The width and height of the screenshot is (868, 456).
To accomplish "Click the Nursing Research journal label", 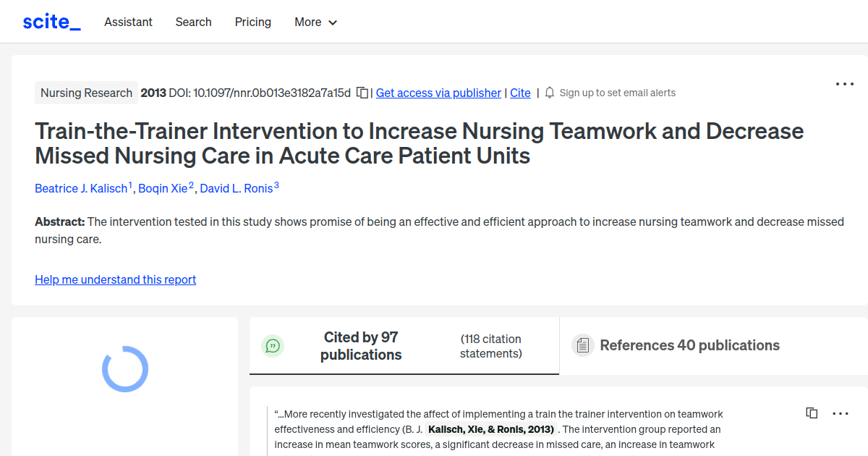I will (86, 93).
